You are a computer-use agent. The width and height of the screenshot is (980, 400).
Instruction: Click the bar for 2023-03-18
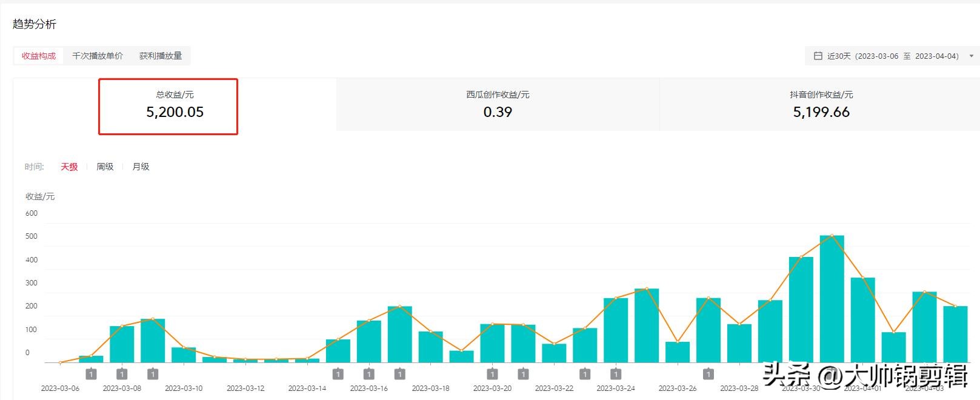click(x=431, y=347)
